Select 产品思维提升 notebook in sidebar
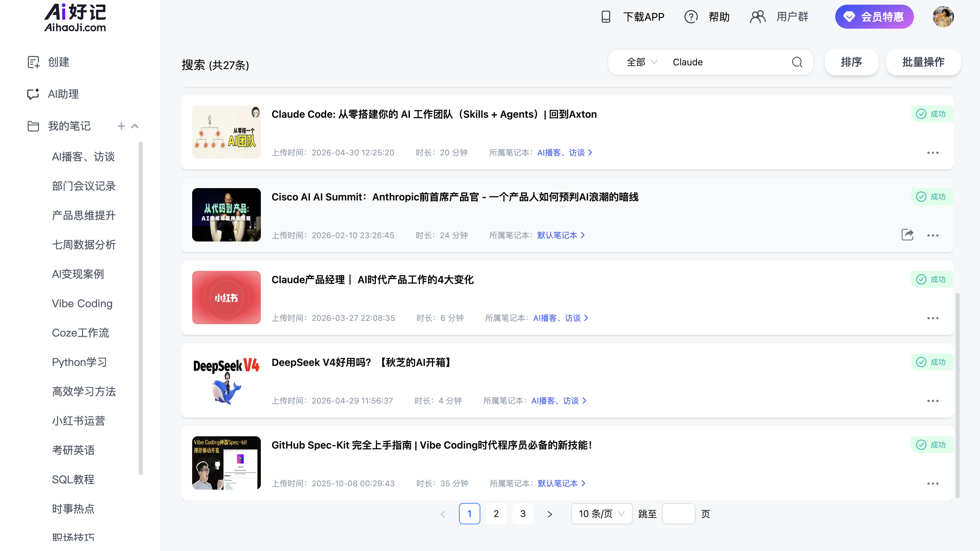 (84, 215)
